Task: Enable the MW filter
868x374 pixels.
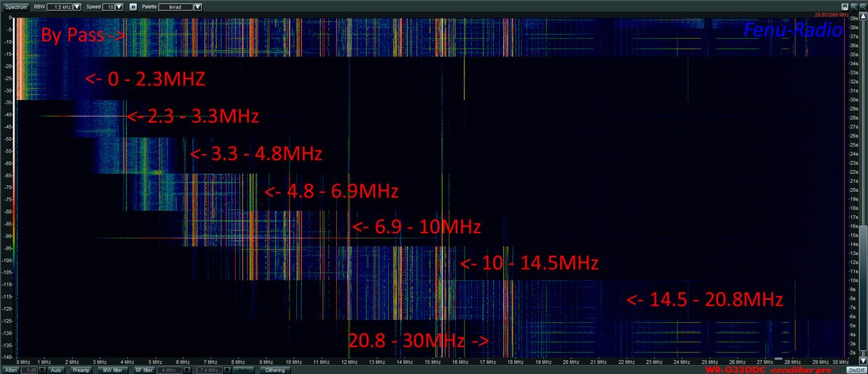Action: [x=112, y=370]
